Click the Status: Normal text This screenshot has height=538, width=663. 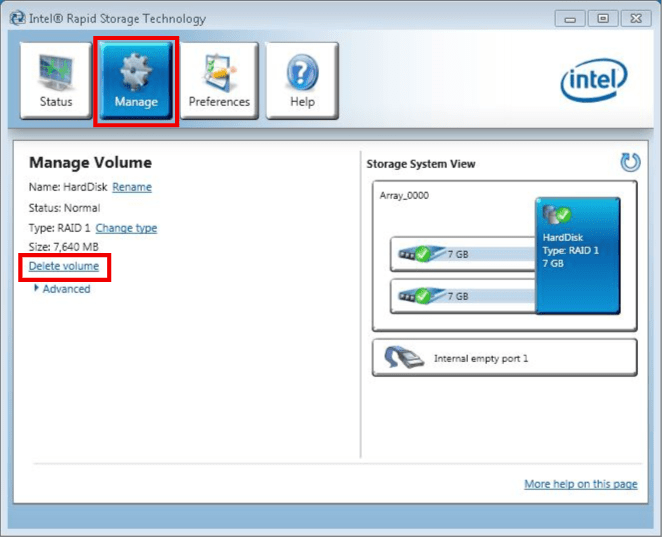[x=64, y=208]
